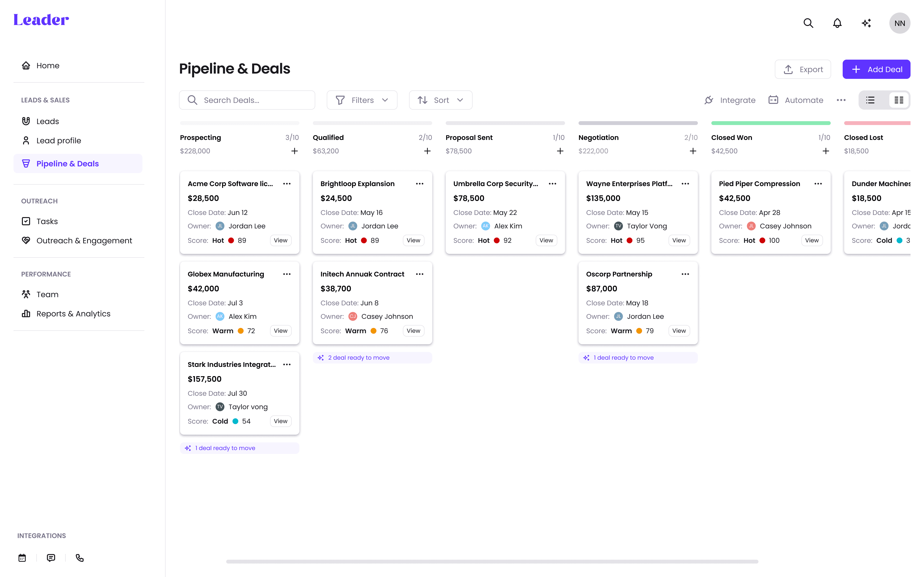Click the Search Deals input field
This screenshot has width=924, height=577.
click(x=252, y=100)
